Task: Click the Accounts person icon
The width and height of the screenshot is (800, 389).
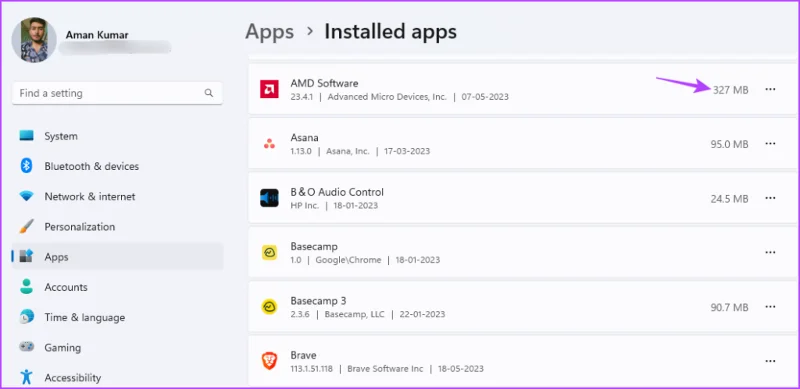Action: pyautogui.click(x=27, y=286)
